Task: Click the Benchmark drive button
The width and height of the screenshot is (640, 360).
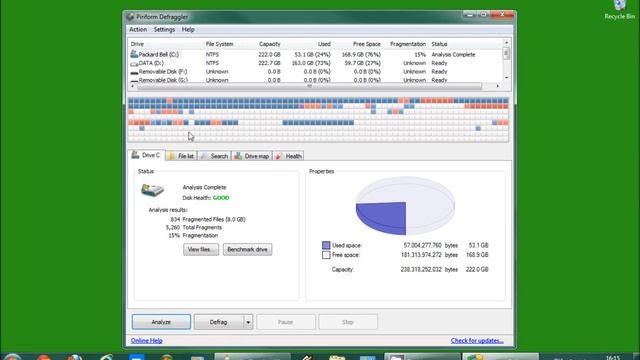Action: pos(247,249)
